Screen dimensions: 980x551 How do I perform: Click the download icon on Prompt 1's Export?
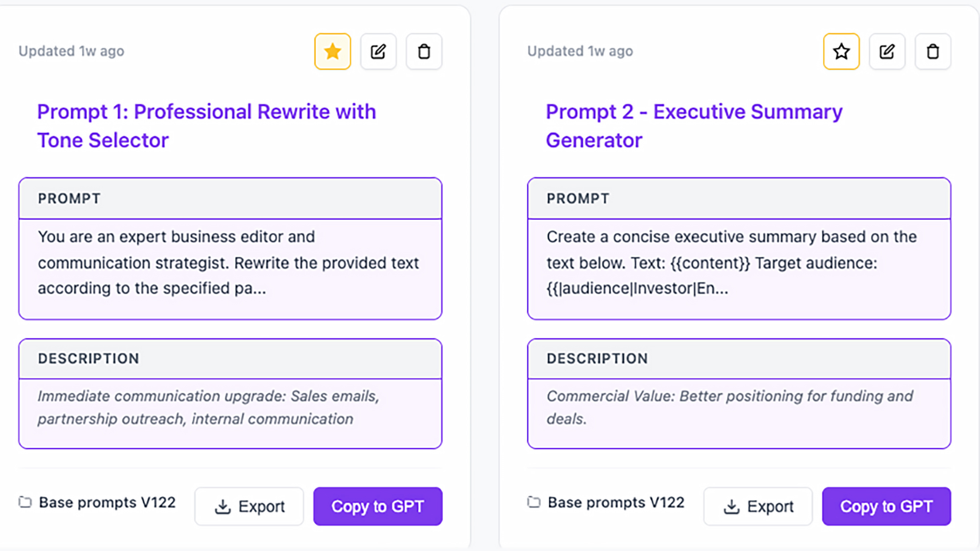point(223,506)
